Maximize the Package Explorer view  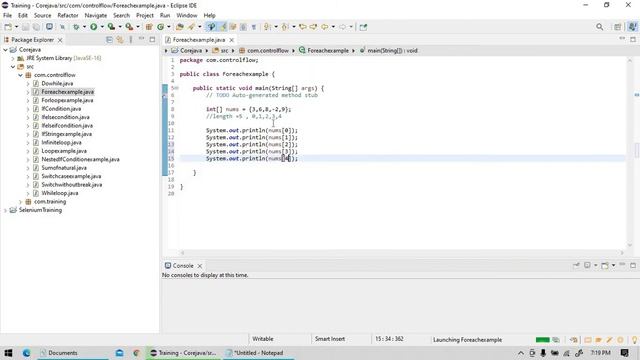click(152, 40)
